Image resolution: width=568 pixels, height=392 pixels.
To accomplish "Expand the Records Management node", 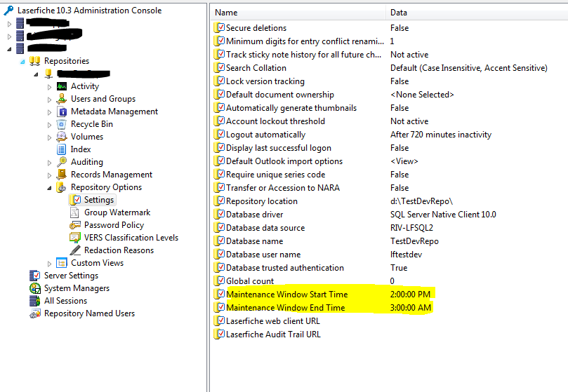I will click(x=49, y=175).
